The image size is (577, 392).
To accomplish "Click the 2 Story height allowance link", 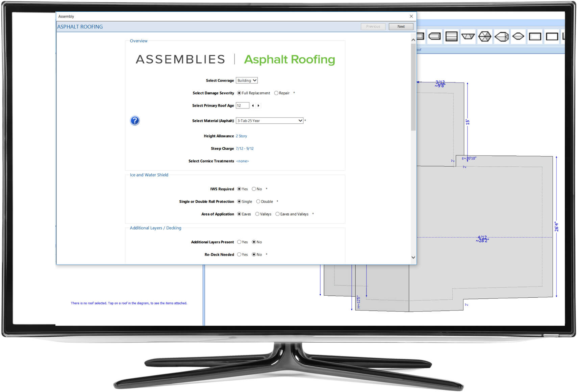I will pos(241,136).
